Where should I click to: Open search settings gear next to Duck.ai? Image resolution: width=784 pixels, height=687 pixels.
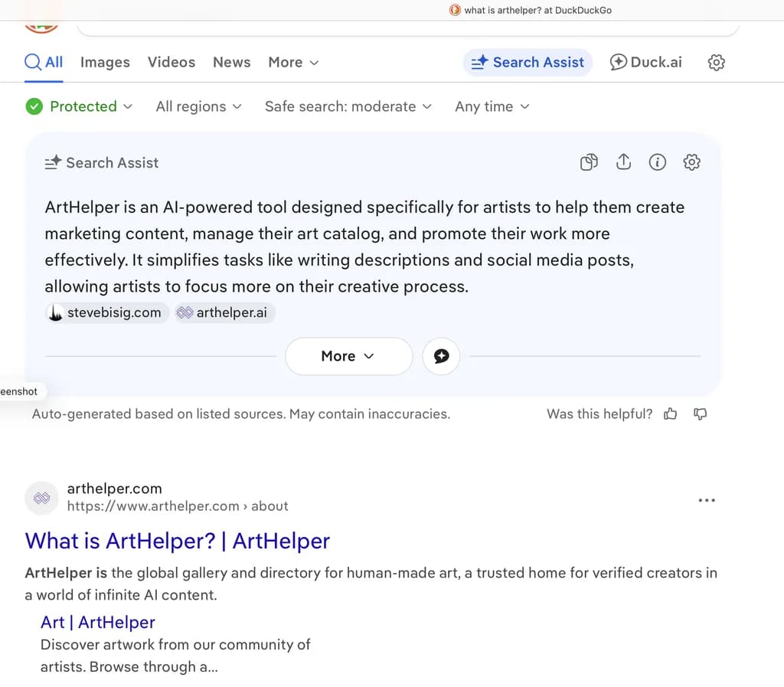pos(717,63)
